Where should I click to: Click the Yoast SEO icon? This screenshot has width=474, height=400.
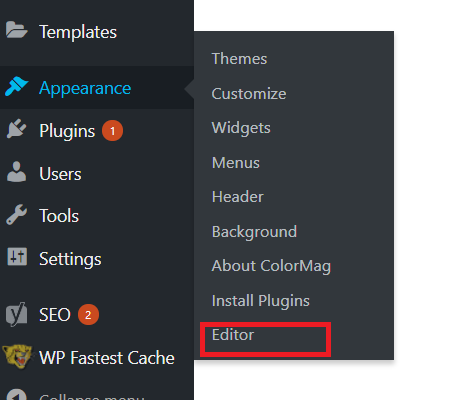coord(17,314)
